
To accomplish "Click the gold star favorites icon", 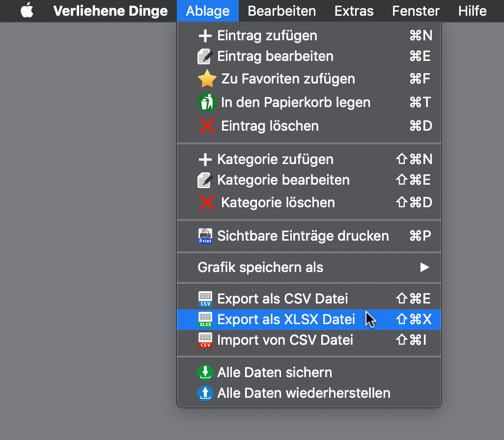I will [x=207, y=79].
